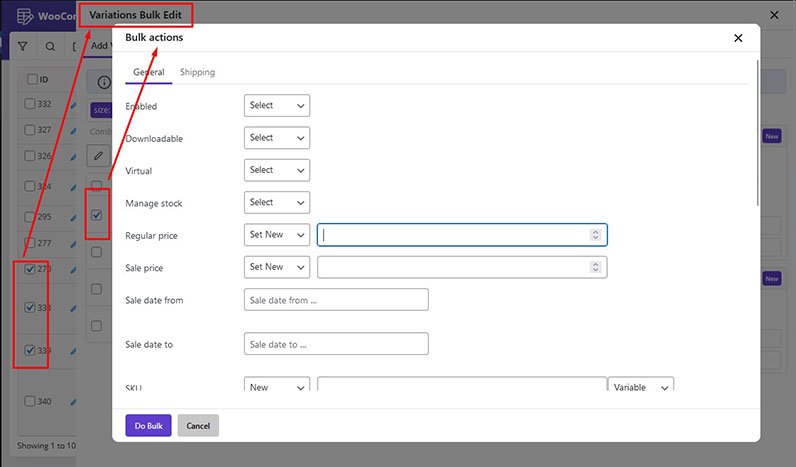Close the Bulk actions dialog
Screen dimensions: 796x467
738,38
